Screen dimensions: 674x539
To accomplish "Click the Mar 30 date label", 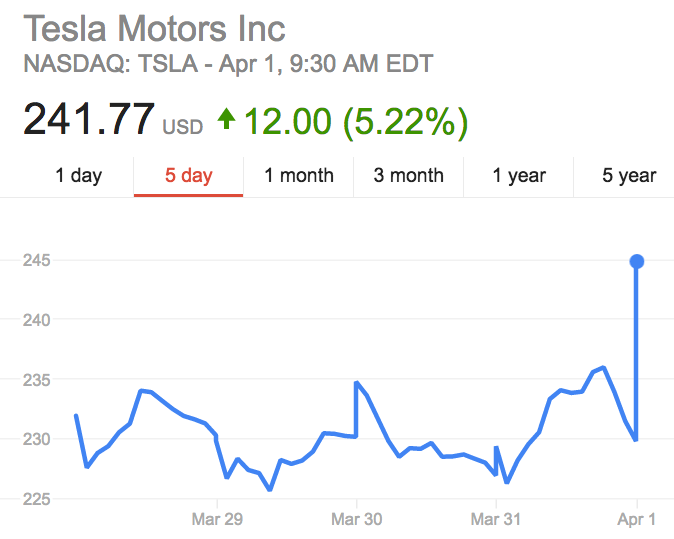I will [x=357, y=520].
